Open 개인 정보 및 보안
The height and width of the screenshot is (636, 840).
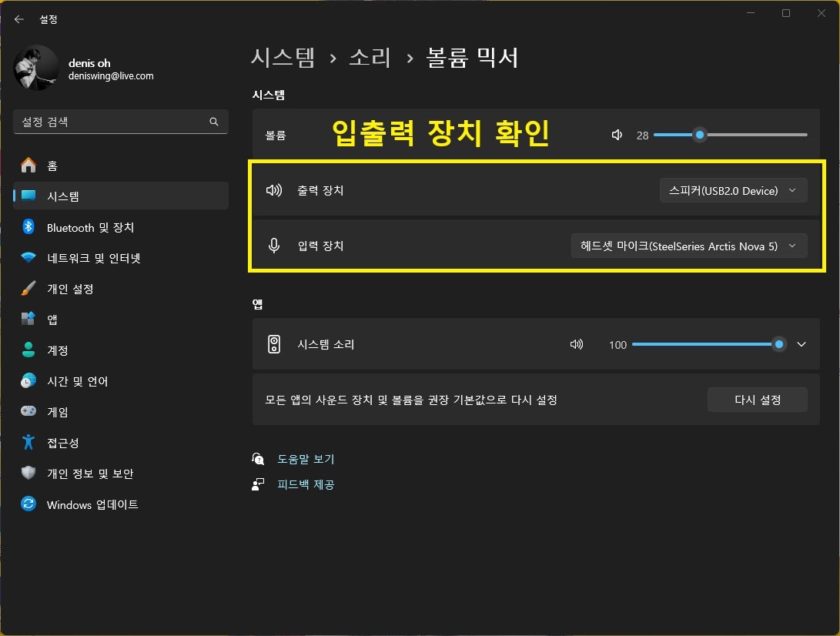(x=121, y=474)
